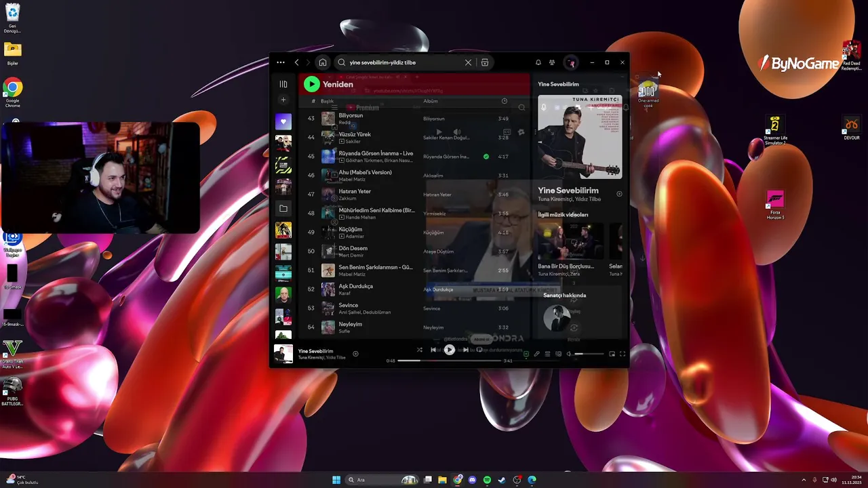Go forward in Spotify navigation

point(308,62)
